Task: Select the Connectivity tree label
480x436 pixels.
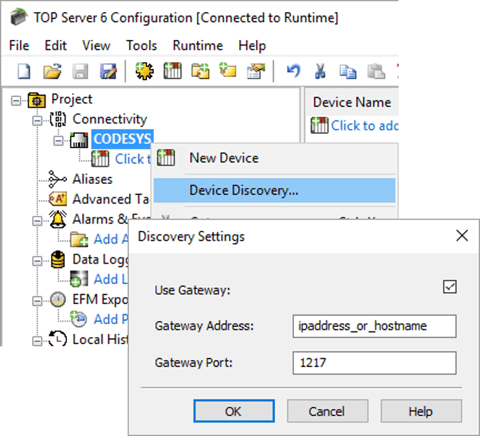Action: pyautogui.click(x=110, y=119)
